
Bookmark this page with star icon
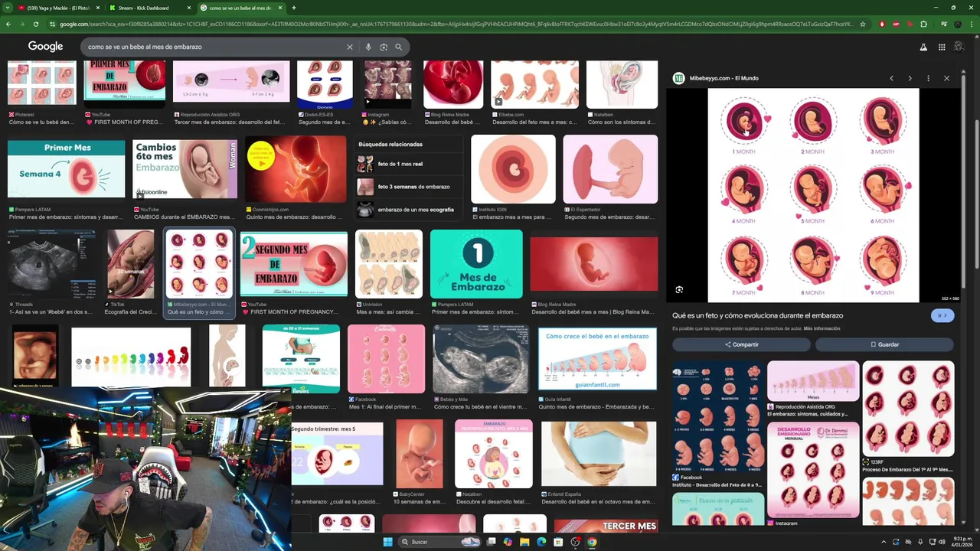click(x=863, y=24)
